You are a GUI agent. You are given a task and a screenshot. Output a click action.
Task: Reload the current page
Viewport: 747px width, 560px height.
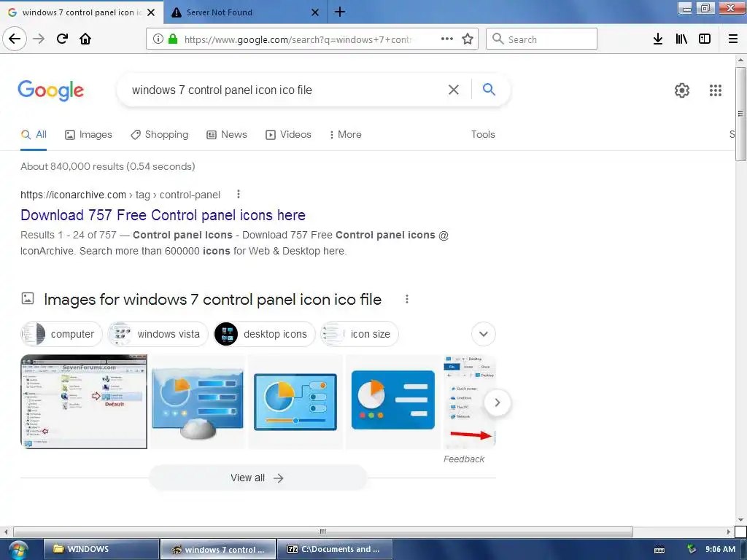62,39
